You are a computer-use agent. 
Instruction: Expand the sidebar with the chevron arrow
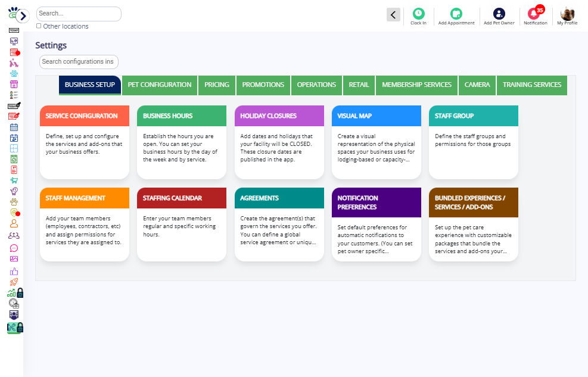(x=23, y=15)
